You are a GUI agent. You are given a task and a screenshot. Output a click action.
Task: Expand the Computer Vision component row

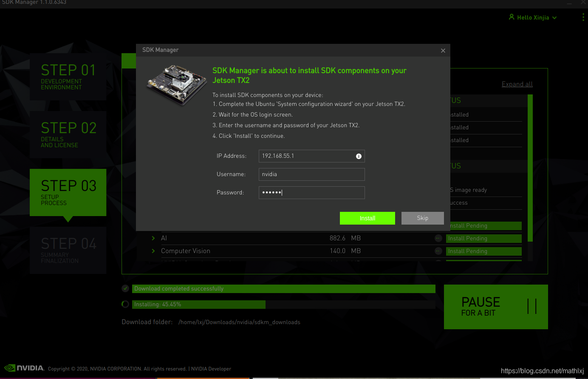(153, 251)
